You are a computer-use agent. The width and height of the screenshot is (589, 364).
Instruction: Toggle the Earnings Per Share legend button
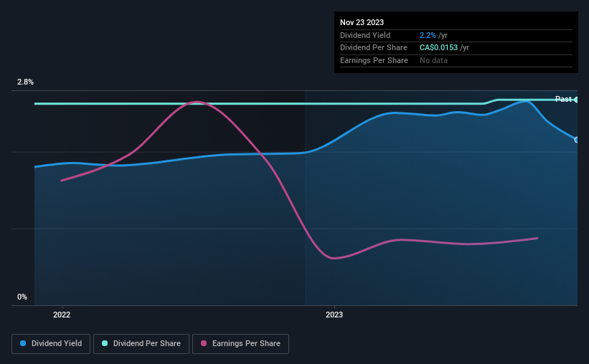[240, 344]
